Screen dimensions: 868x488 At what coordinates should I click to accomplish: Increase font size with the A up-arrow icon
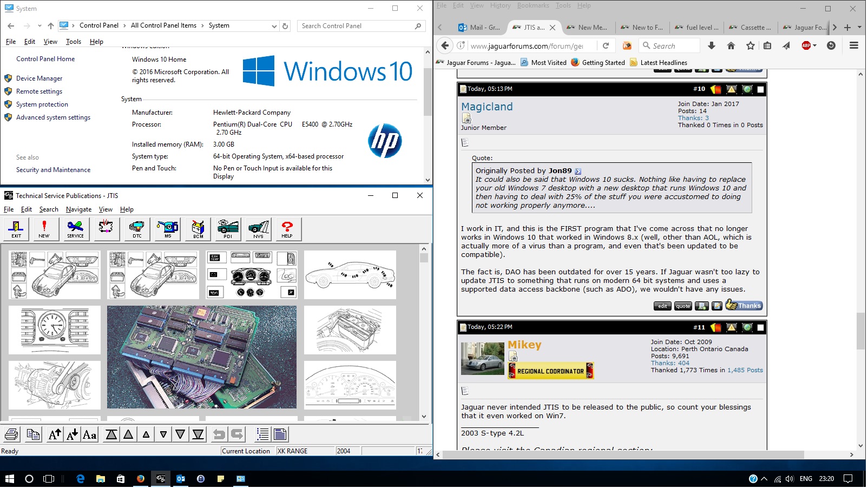pyautogui.click(x=55, y=434)
